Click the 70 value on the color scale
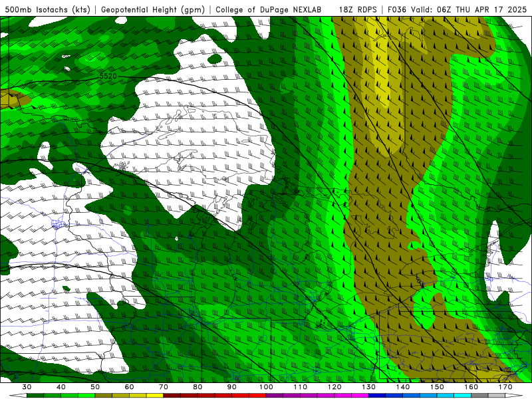 tap(164, 387)
